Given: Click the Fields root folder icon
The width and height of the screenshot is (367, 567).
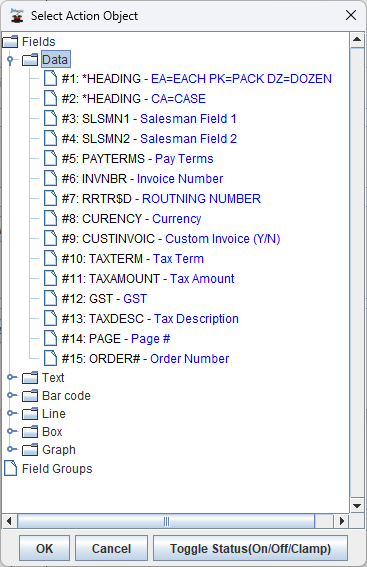Looking at the screenshot, I should (x=10, y=42).
